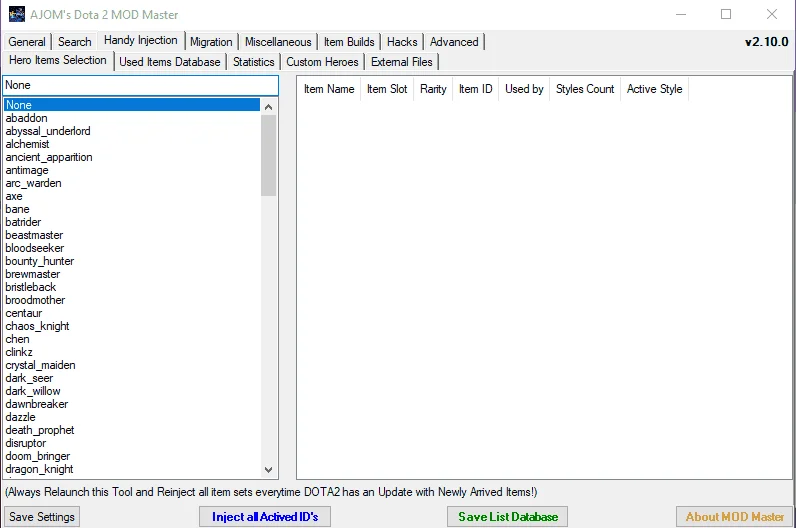Select chaos_knight in the hero list
Image resolution: width=796 pixels, height=528 pixels.
click(132, 326)
